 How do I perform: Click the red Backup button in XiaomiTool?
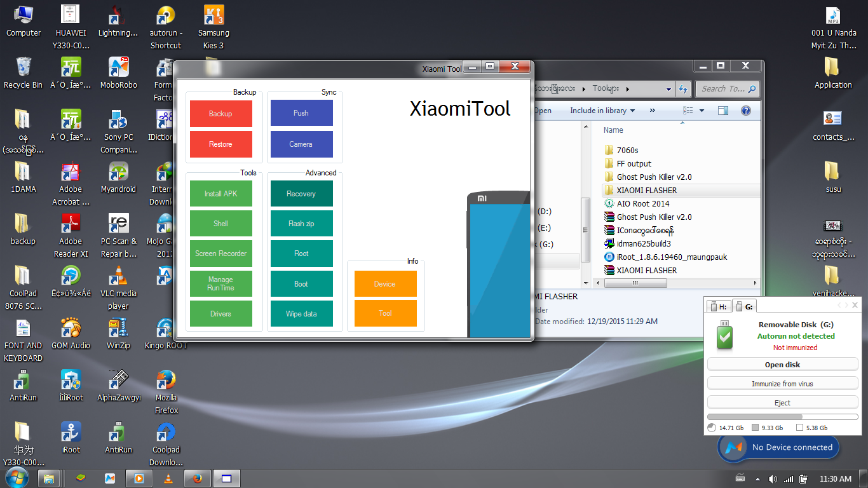[220, 114]
